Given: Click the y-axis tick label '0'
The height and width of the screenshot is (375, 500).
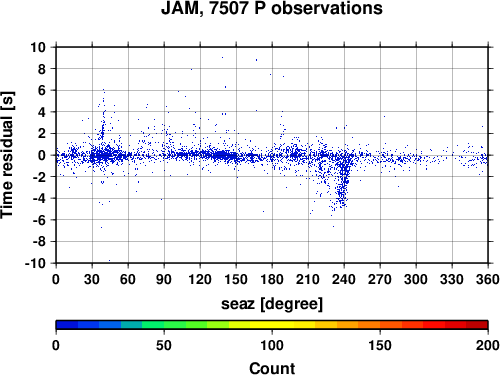Looking at the screenshot, I should pos(42,155).
